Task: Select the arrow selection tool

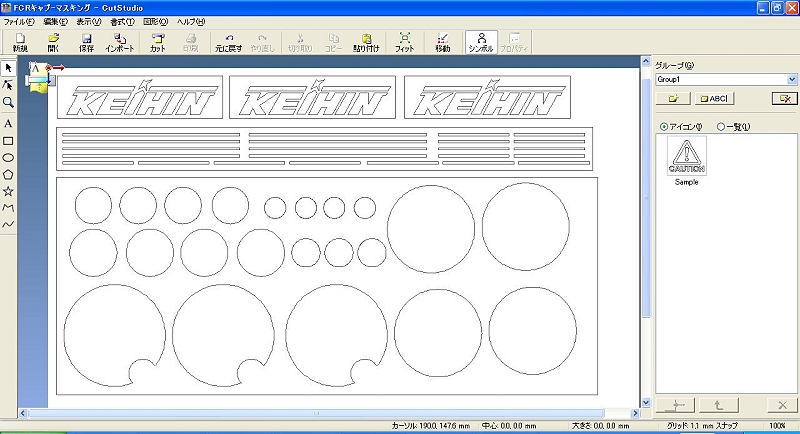Action: (x=8, y=68)
